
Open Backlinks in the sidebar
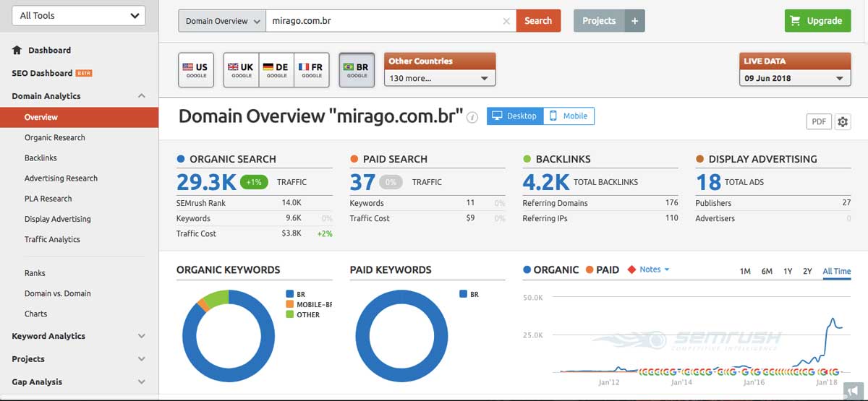click(41, 158)
